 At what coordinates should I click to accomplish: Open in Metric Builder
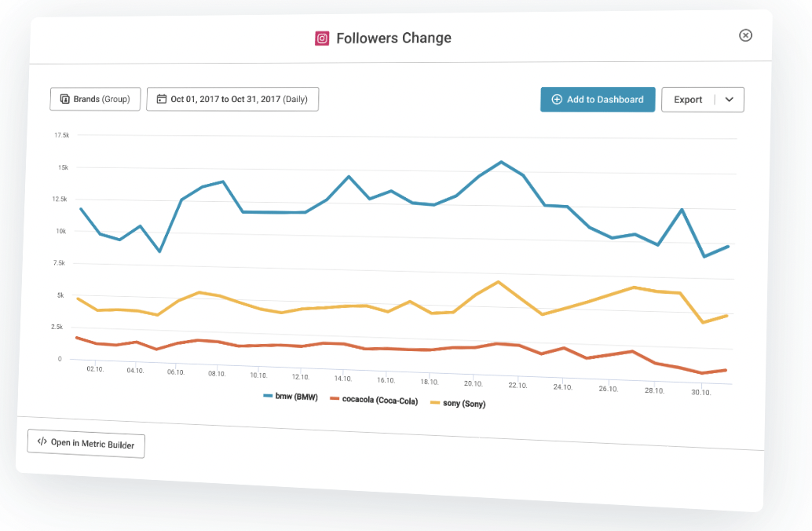86,444
